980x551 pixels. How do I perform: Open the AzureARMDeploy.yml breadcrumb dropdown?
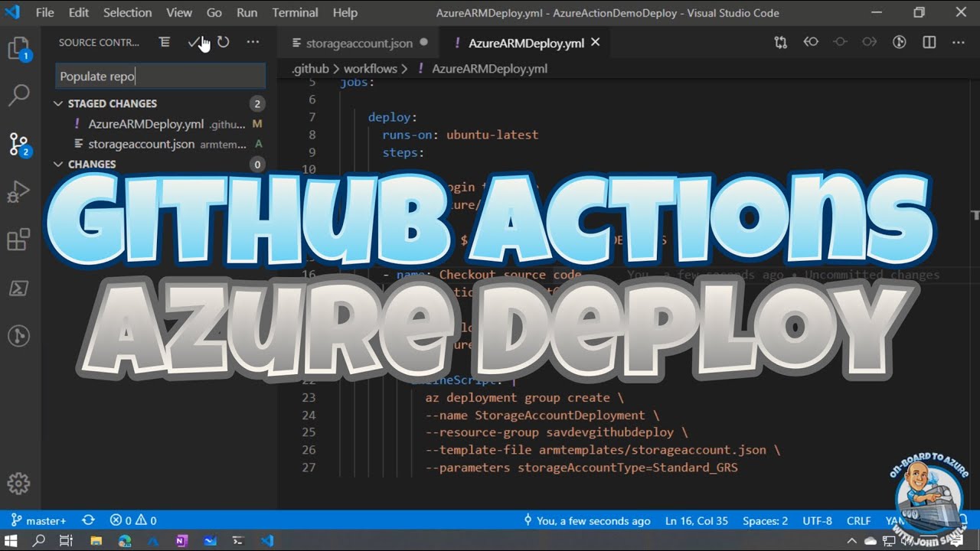489,69
